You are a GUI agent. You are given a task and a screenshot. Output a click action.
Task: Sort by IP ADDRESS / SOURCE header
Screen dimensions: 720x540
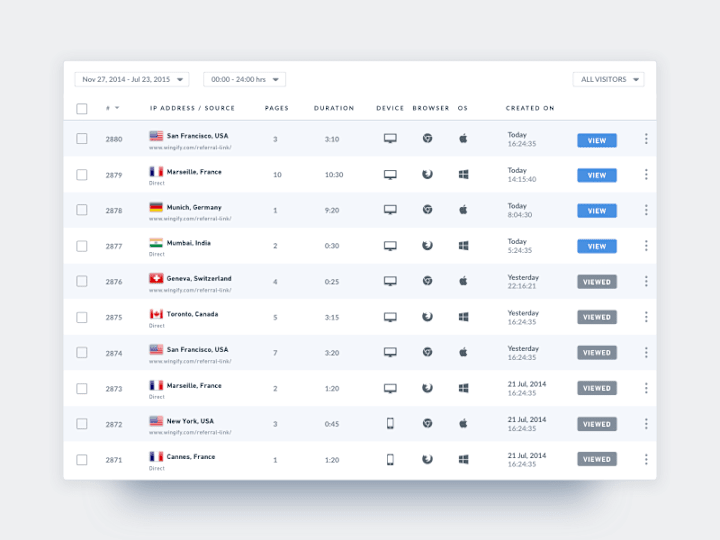point(192,108)
